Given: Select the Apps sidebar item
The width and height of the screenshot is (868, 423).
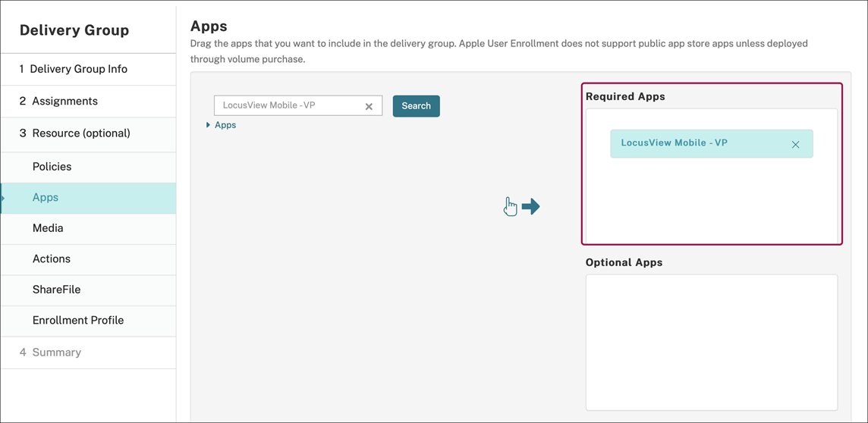Looking at the screenshot, I should 46,198.
